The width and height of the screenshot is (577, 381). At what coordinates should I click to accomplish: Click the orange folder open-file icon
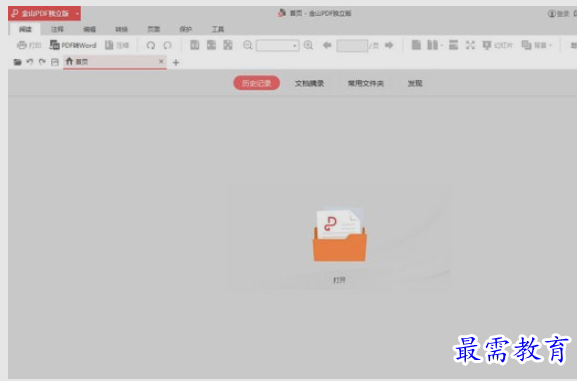[x=339, y=234]
